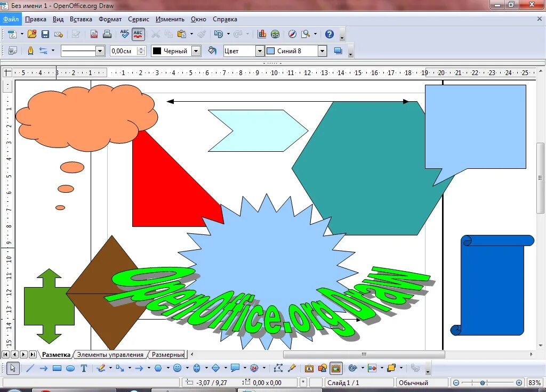Expand the Undo history dropdown arrow
This screenshot has width=546, height=392.
point(228,34)
